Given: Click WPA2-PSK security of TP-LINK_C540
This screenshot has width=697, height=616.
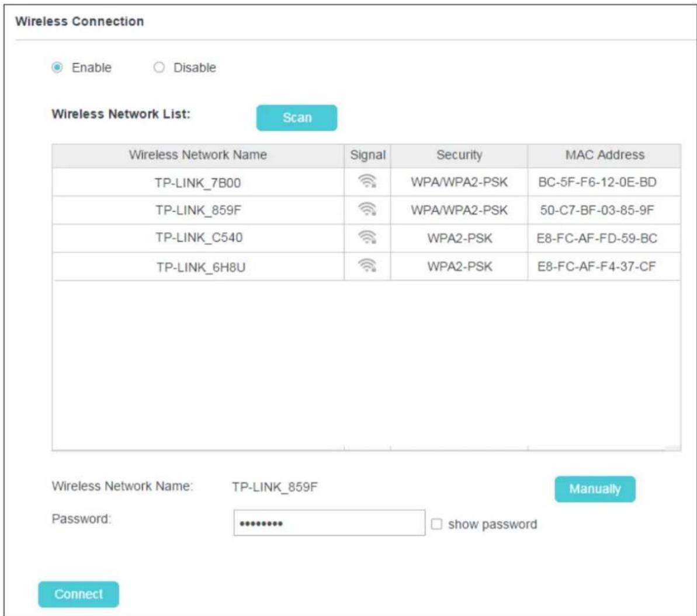Looking at the screenshot, I should [x=460, y=238].
